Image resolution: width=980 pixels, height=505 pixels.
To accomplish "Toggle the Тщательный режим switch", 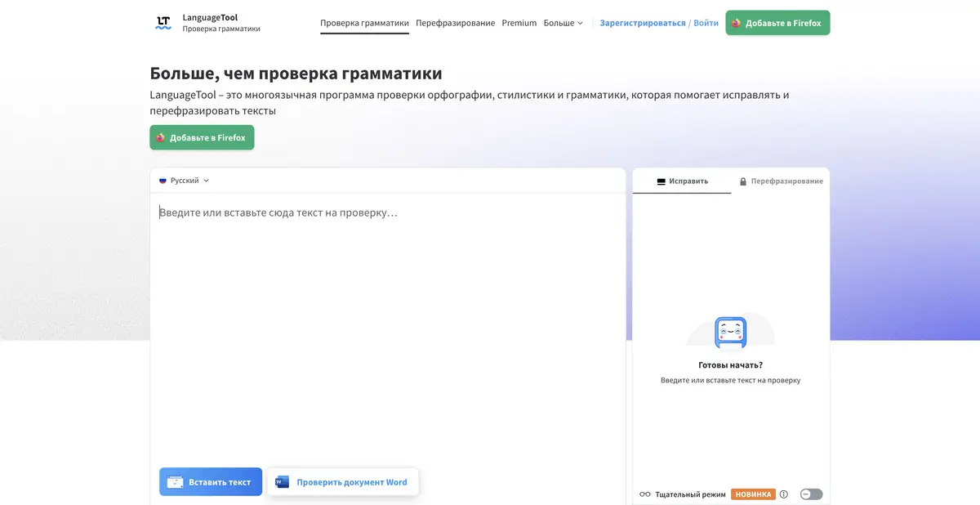I will point(811,494).
